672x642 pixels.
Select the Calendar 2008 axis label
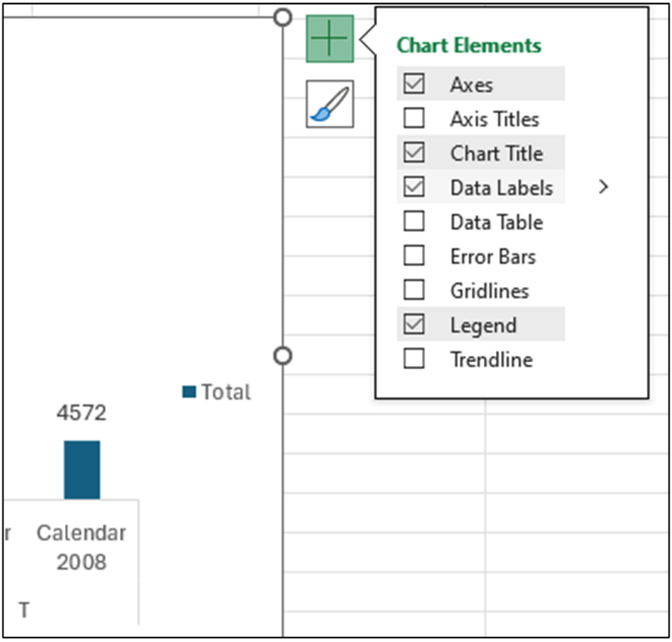[x=82, y=547]
